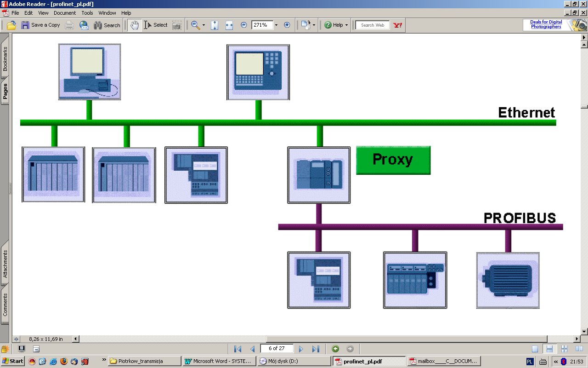Click the Search Web input field
588x368 pixels.
tap(373, 25)
